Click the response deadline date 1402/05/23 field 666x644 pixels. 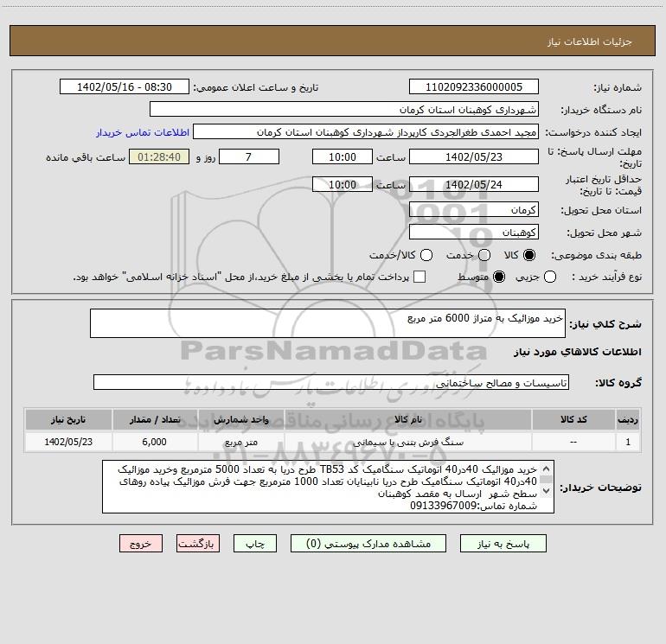tap(474, 157)
